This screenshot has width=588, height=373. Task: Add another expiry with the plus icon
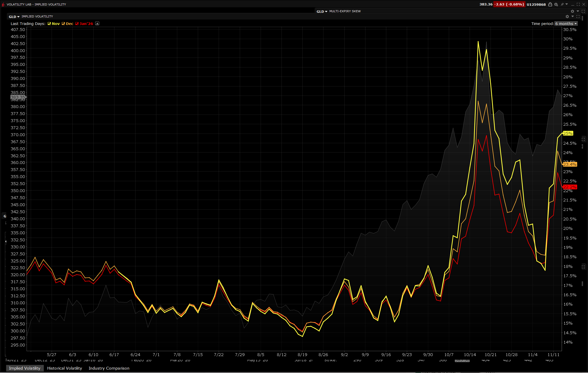(x=97, y=23)
